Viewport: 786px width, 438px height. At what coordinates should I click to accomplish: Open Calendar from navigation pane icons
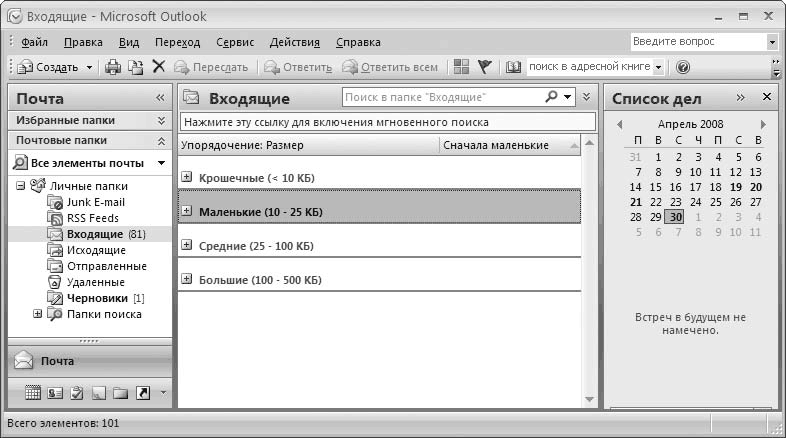click(32, 393)
